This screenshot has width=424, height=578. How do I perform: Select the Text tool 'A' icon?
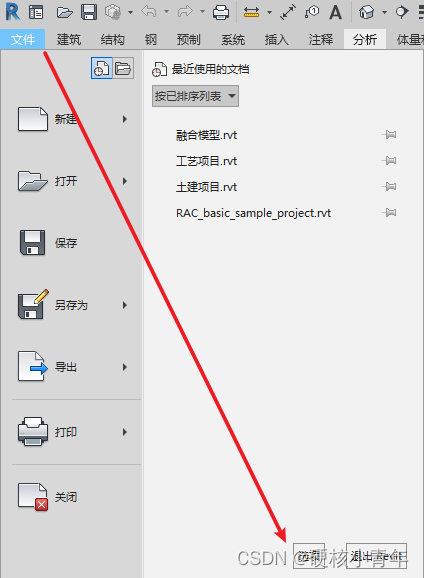(335, 13)
